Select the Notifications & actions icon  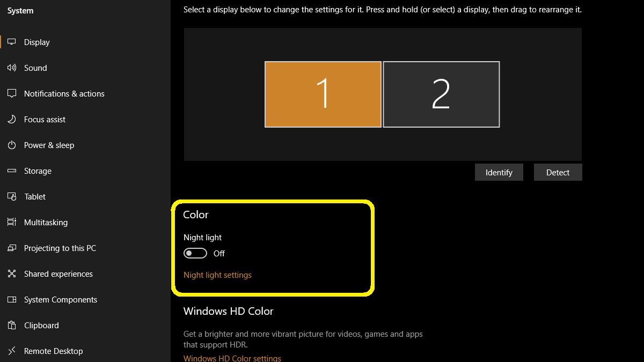click(x=12, y=93)
